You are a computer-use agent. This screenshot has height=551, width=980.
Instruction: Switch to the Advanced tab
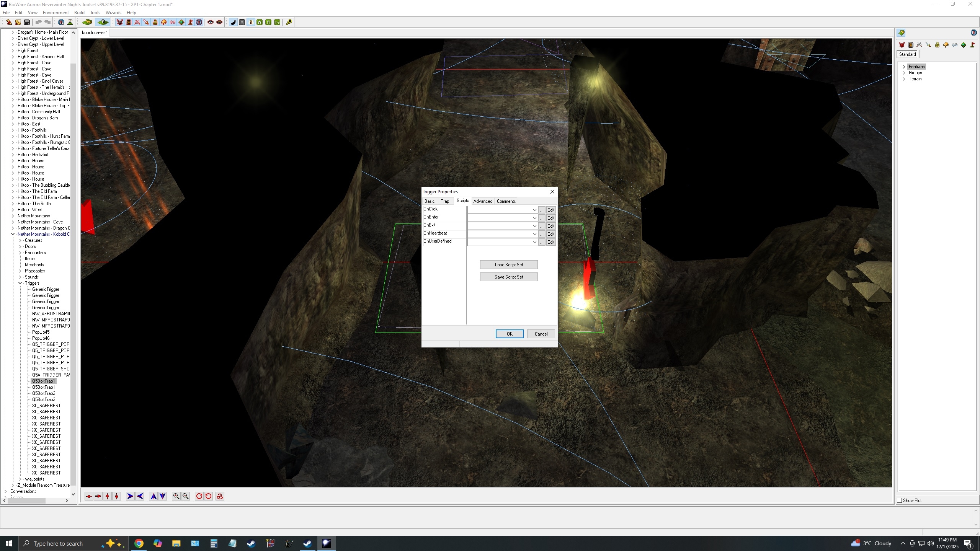[x=482, y=201]
